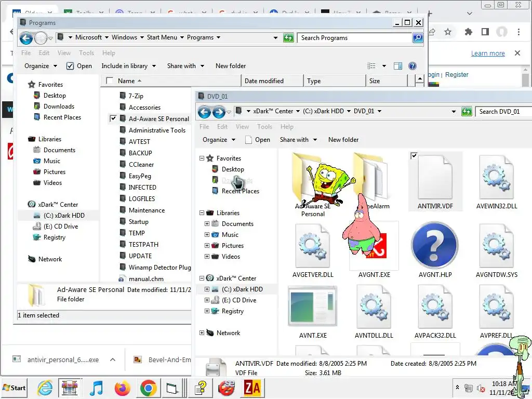The width and height of the screenshot is (532, 399).
Task: Open music note player on taskbar
Action: (x=96, y=388)
